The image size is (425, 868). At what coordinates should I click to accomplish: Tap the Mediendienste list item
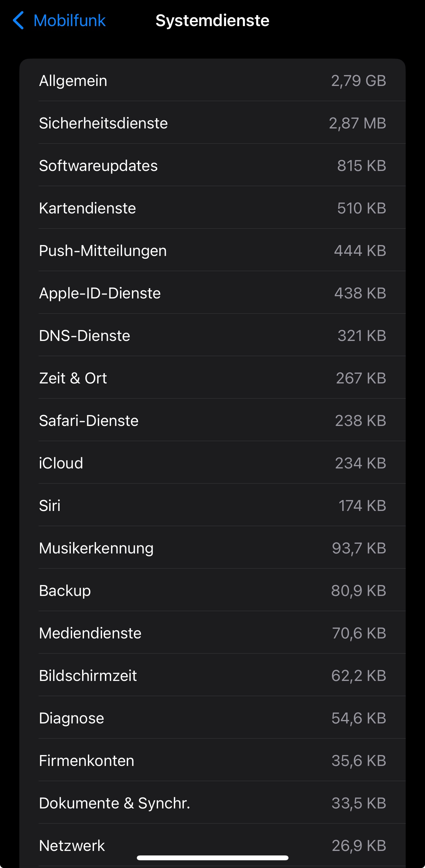(212, 632)
